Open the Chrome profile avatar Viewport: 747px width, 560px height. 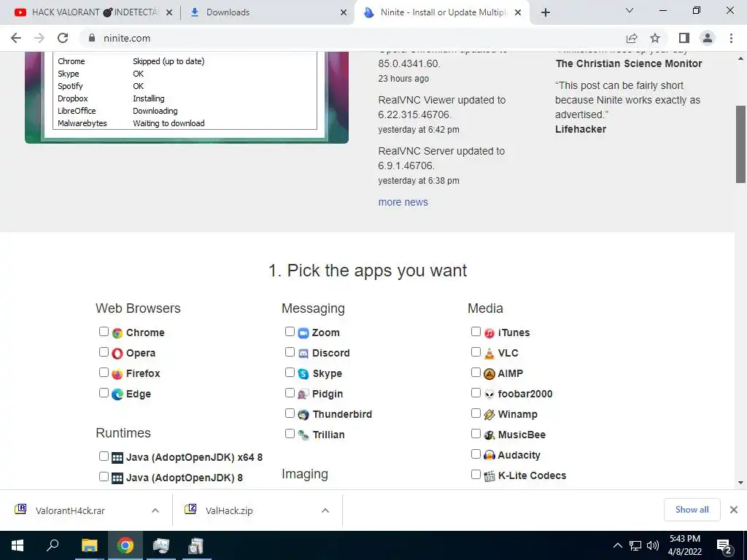coord(708,38)
